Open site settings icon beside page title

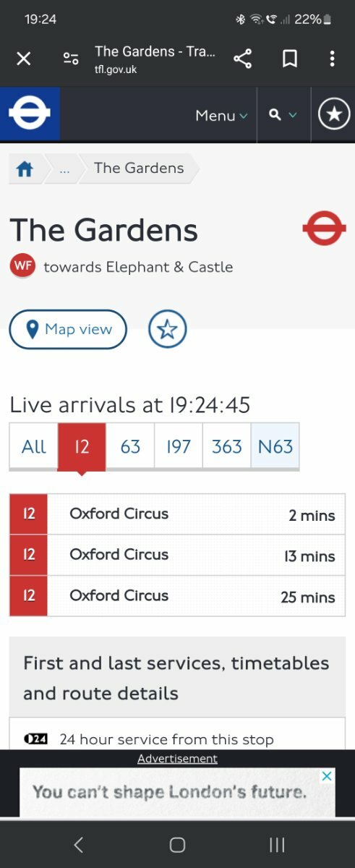[71, 59]
